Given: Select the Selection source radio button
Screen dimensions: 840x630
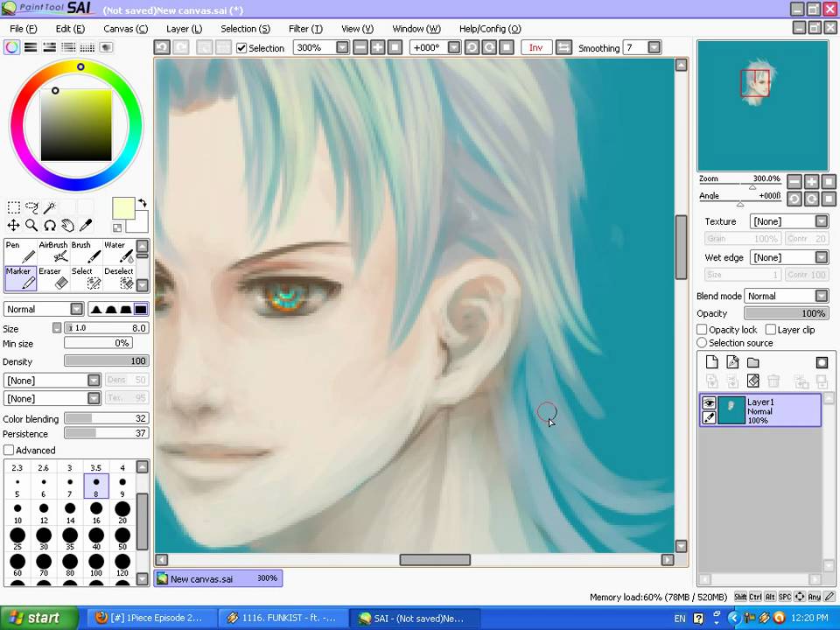Looking at the screenshot, I should pyautogui.click(x=702, y=342).
